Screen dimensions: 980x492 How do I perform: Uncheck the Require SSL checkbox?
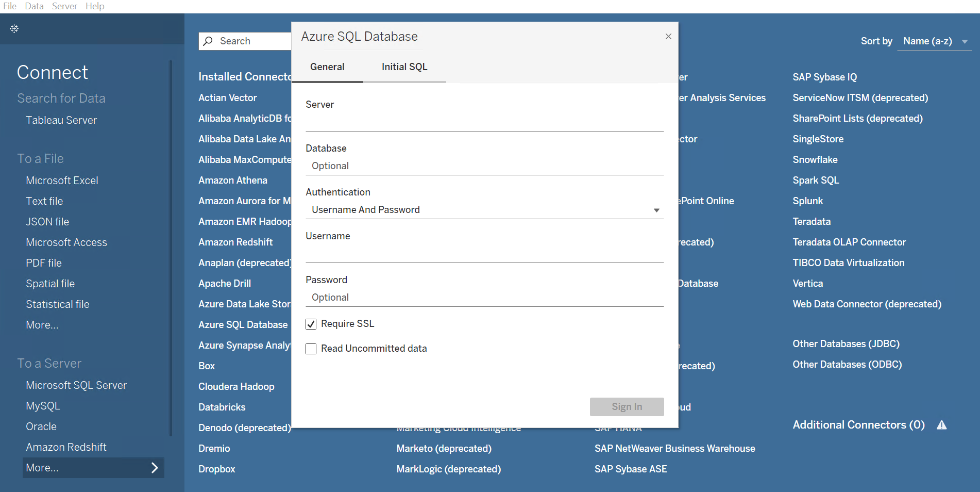coord(311,323)
